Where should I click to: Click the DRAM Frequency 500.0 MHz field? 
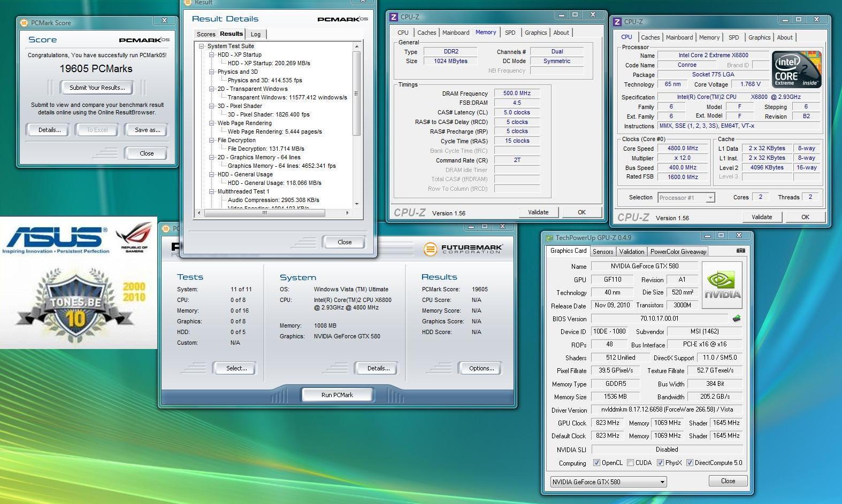(517, 93)
